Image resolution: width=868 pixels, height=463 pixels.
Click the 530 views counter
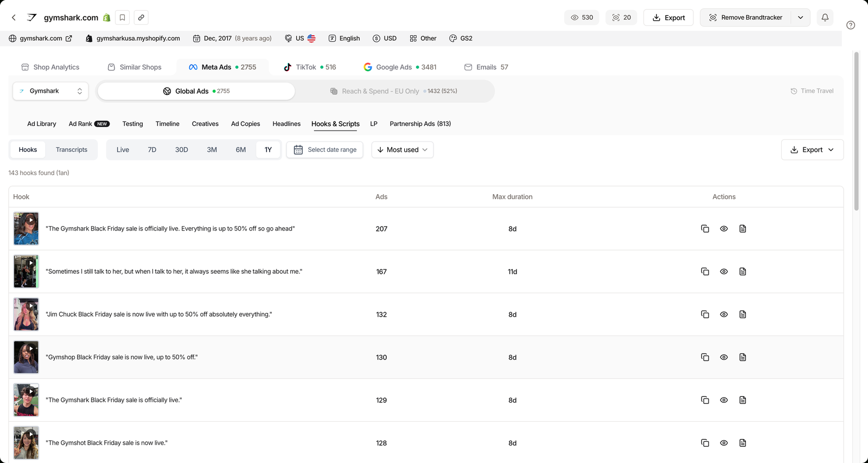coord(582,17)
